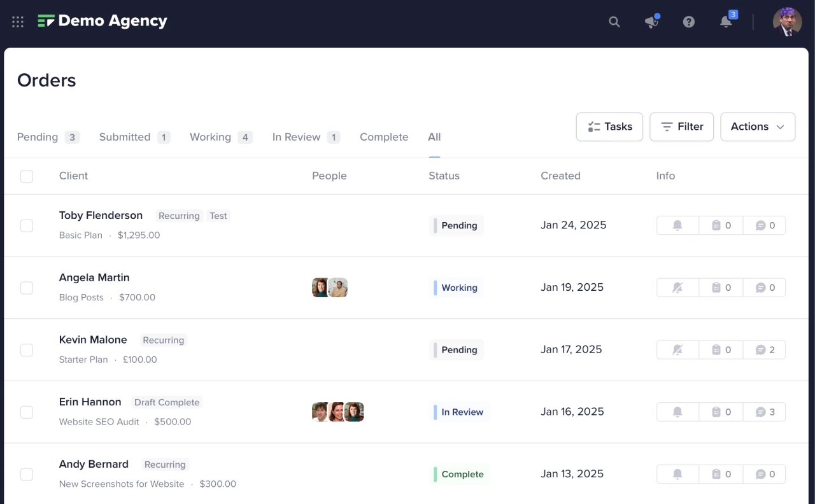Switch to the Working tab

tap(221, 137)
